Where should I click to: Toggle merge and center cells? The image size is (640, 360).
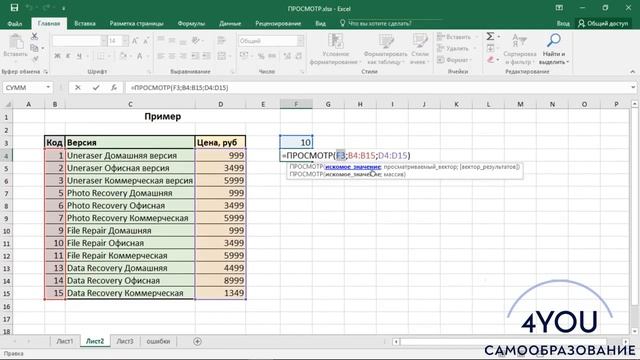[x=221, y=56]
